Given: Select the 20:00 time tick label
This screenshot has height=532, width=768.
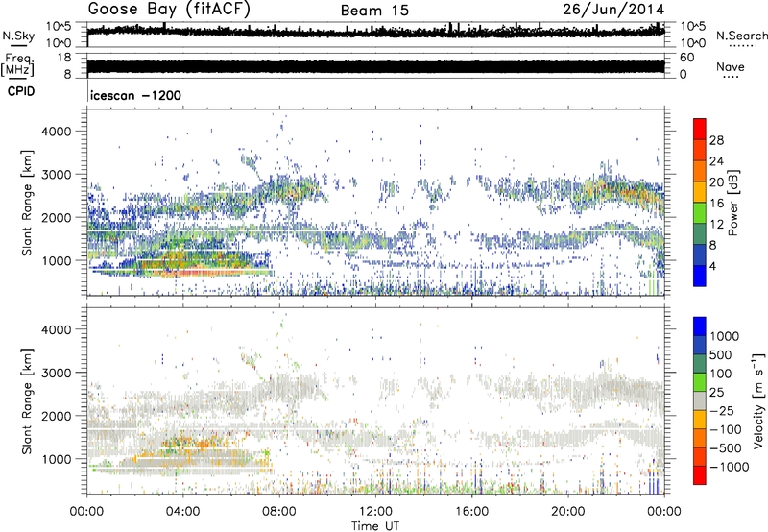Looking at the screenshot, I should (567, 512).
